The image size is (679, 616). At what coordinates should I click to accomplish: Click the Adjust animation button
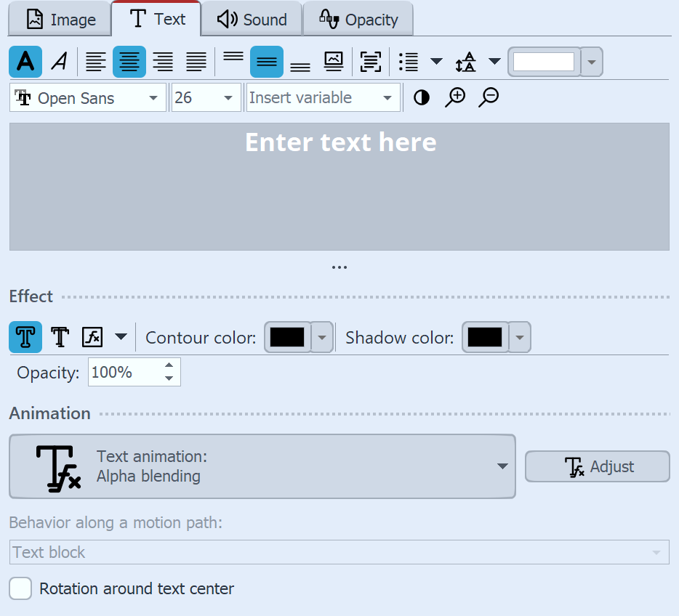pyautogui.click(x=597, y=466)
